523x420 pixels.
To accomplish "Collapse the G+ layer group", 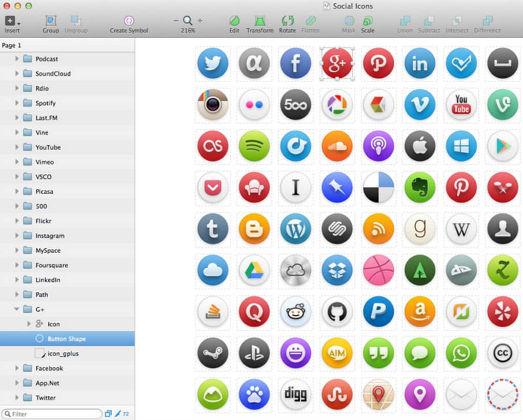I will (16, 309).
